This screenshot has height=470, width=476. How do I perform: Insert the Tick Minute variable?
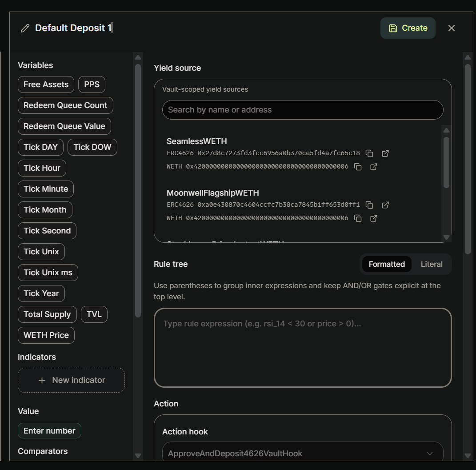click(x=46, y=189)
